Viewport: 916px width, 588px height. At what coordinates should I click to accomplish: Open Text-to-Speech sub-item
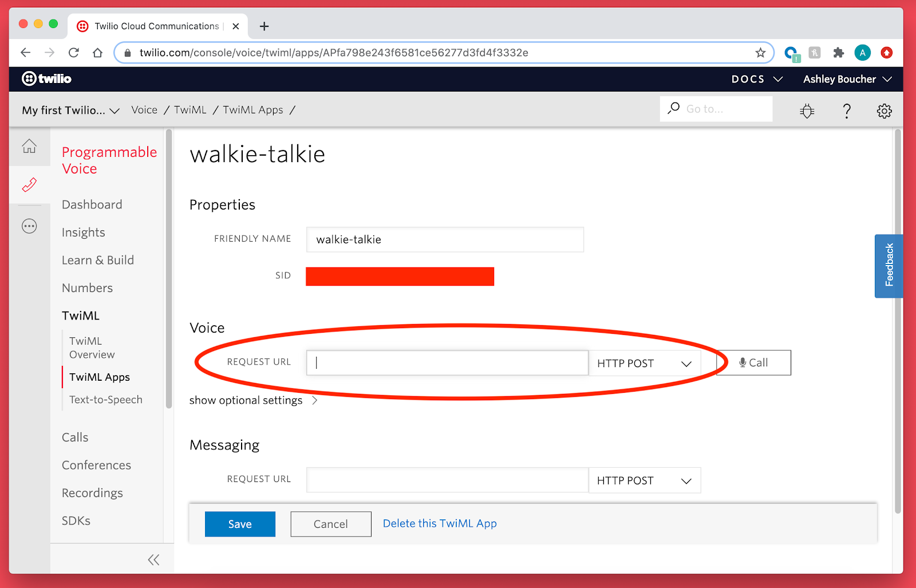[106, 400]
